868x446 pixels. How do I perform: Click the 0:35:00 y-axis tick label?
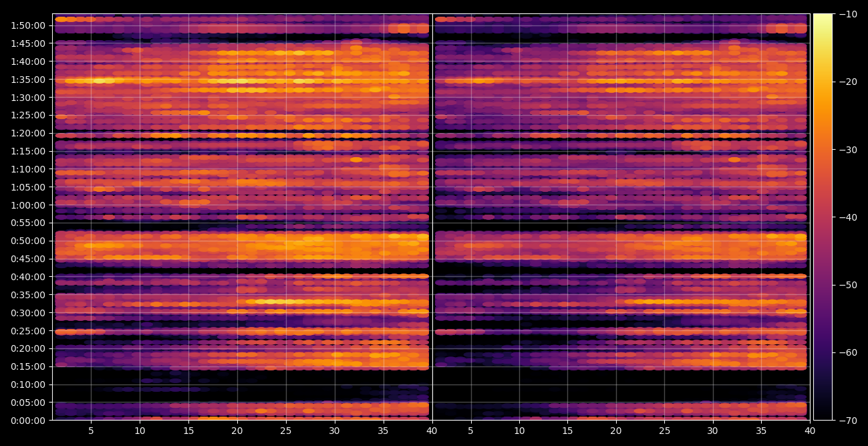coord(28,295)
